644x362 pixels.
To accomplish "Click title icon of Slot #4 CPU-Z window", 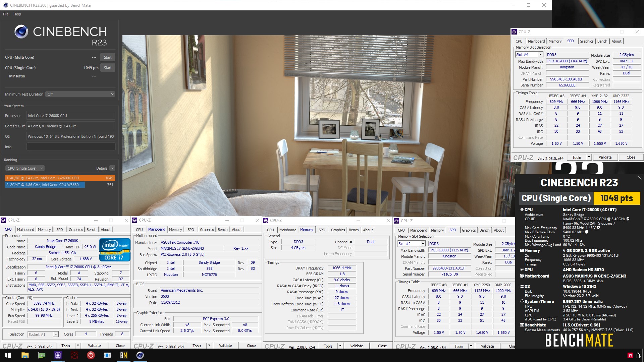I will 514,32.
